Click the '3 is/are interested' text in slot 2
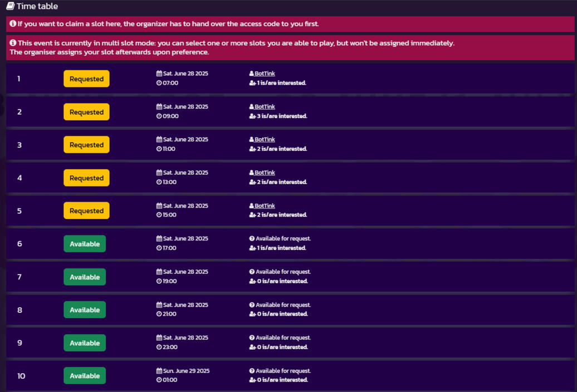The width and height of the screenshot is (577, 392). pyautogui.click(x=282, y=116)
